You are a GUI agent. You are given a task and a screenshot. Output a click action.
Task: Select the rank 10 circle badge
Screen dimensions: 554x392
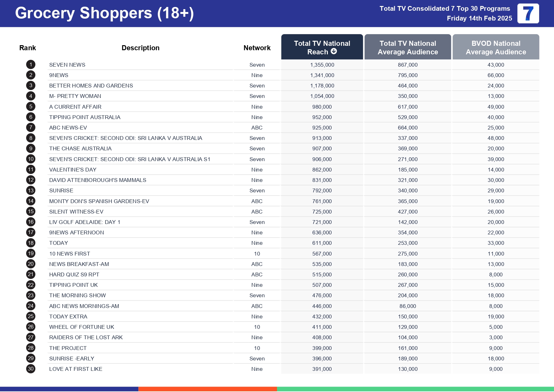pos(31,159)
